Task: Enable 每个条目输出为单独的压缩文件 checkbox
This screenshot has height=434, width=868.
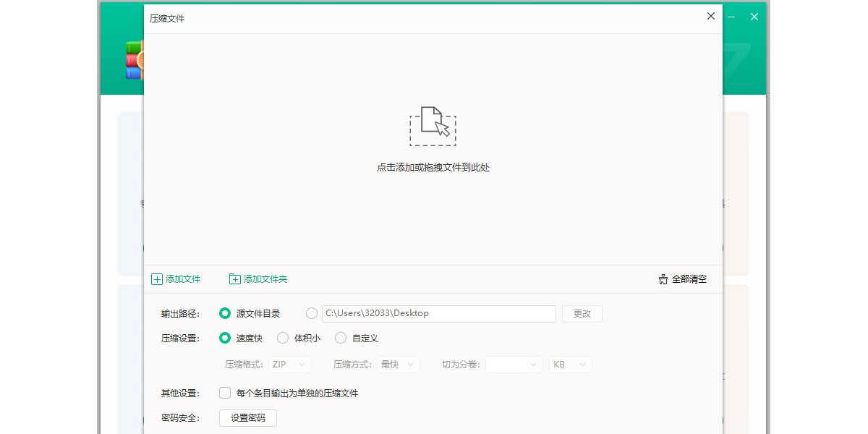Action: click(225, 393)
